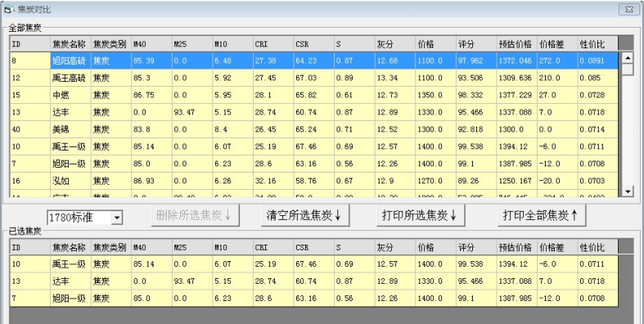Click the S header in the top table
The width and height of the screenshot is (644, 324).
[355, 44]
